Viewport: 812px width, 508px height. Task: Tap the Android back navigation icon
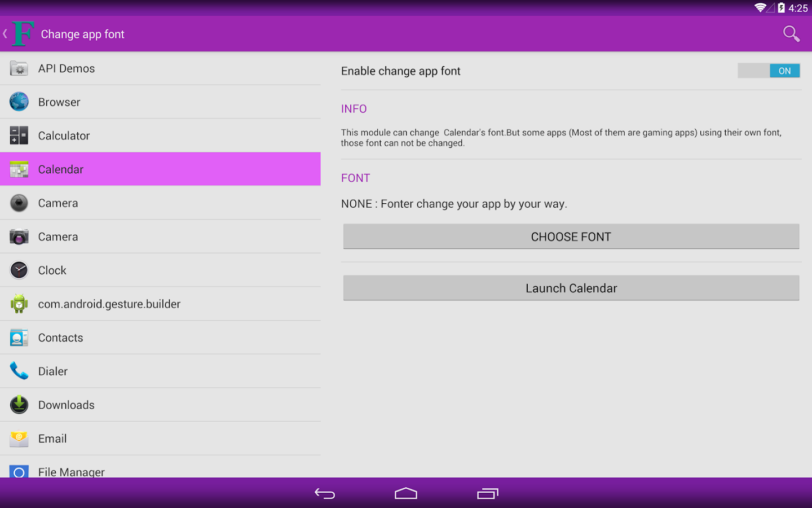click(325, 494)
